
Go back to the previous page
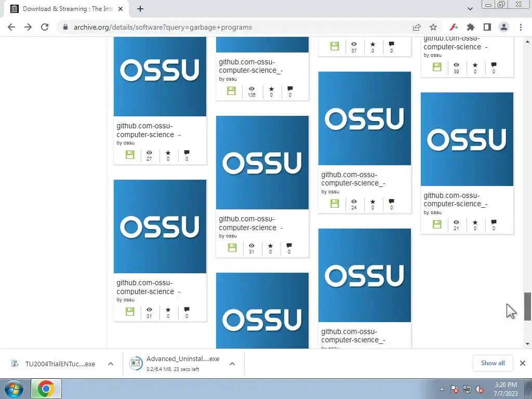pyautogui.click(x=11, y=27)
